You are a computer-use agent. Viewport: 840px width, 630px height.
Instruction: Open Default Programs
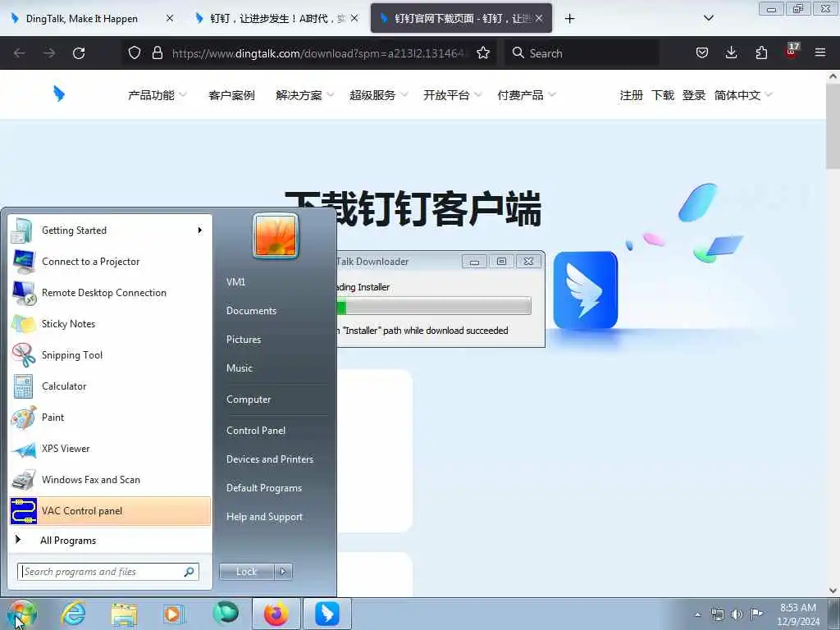(263, 488)
